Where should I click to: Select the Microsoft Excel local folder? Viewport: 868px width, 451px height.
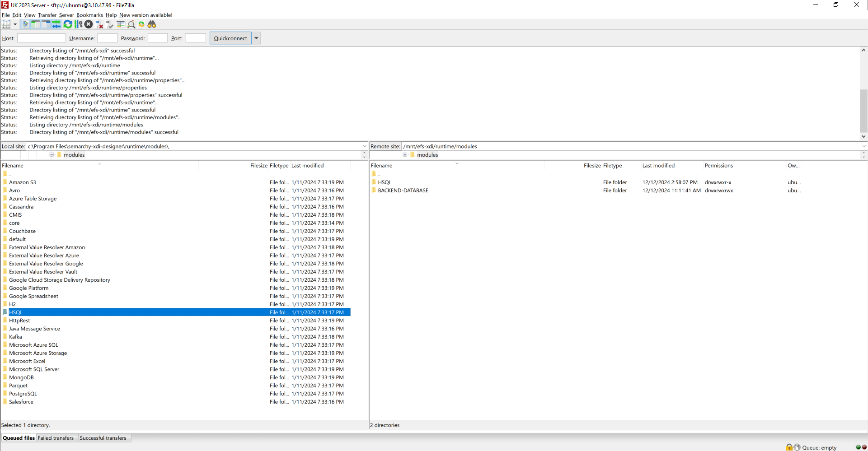click(x=27, y=361)
